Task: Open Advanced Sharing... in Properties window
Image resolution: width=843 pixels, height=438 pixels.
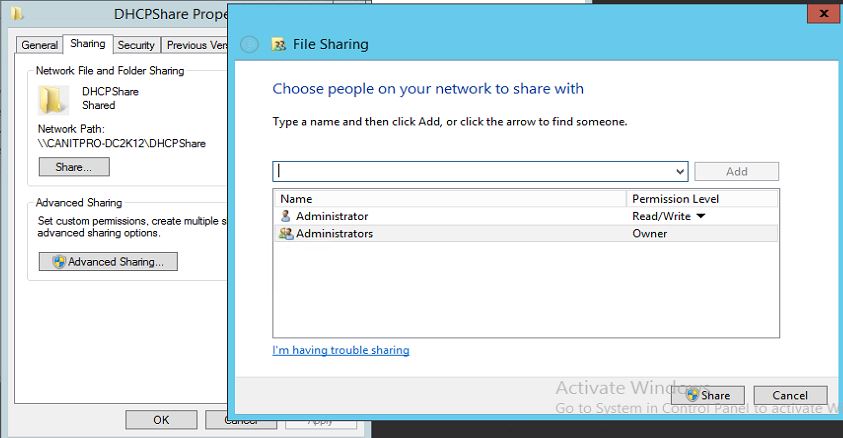Action: click(x=108, y=262)
